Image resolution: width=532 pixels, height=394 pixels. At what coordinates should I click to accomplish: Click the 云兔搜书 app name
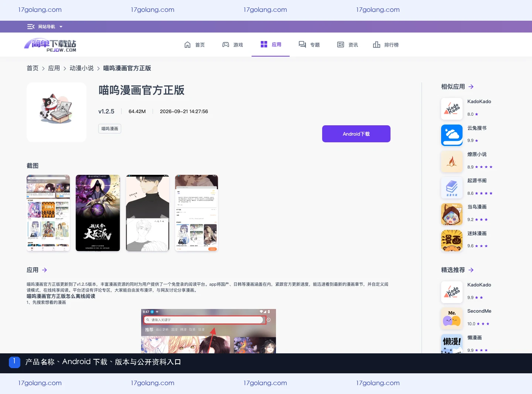click(x=477, y=128)
